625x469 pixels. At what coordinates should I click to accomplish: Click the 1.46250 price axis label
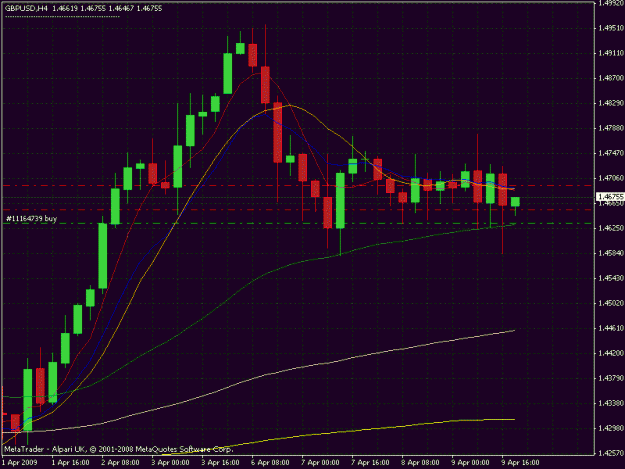click(610, 228)
